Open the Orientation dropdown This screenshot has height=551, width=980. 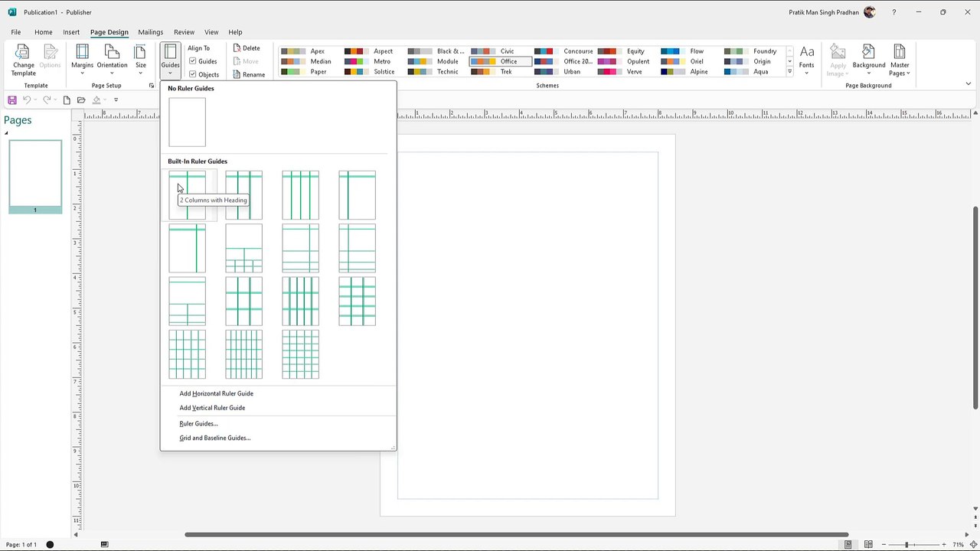(x=112, y=60)
